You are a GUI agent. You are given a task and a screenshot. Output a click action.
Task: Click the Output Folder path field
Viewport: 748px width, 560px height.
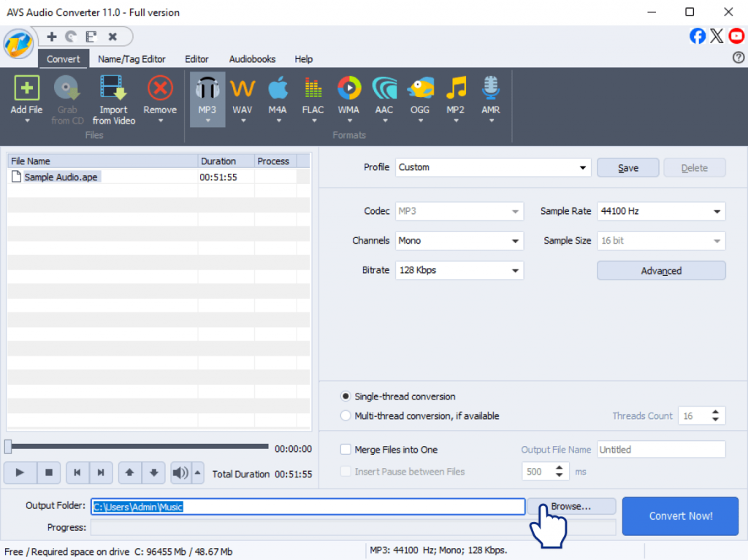308,507
